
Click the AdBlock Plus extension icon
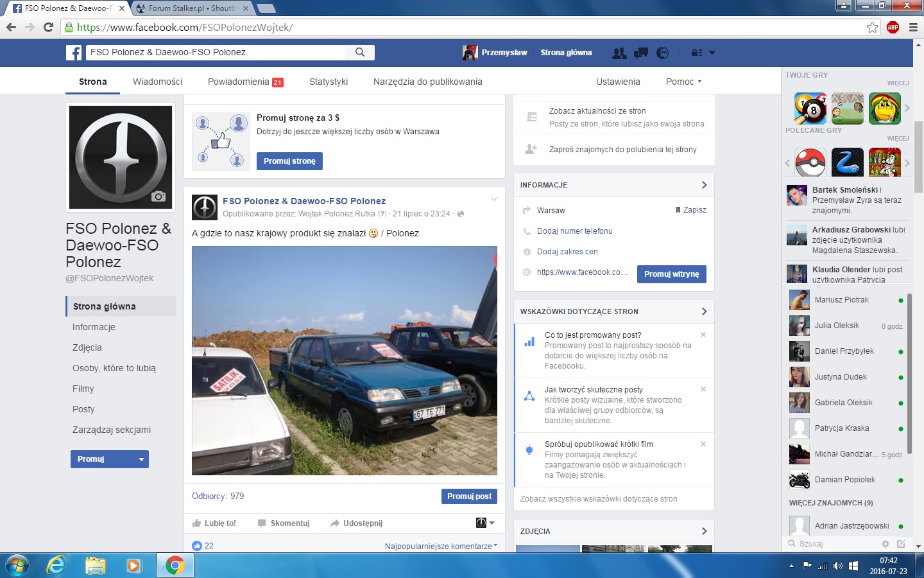[893, 27]
